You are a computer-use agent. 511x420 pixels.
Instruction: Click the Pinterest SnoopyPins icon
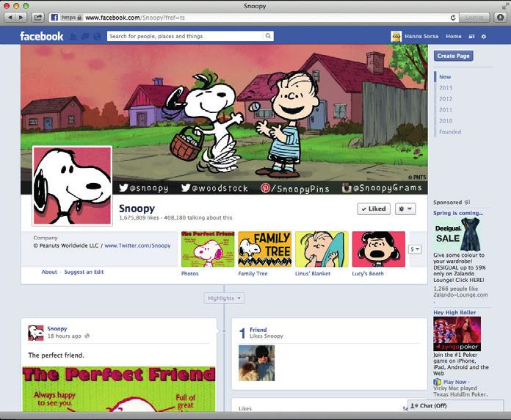pos(265,188)
